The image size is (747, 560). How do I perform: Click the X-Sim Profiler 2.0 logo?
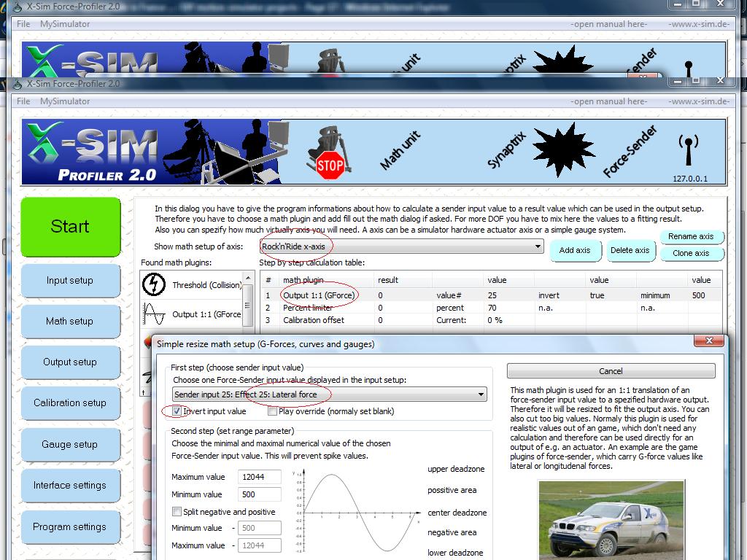(93, 152)
